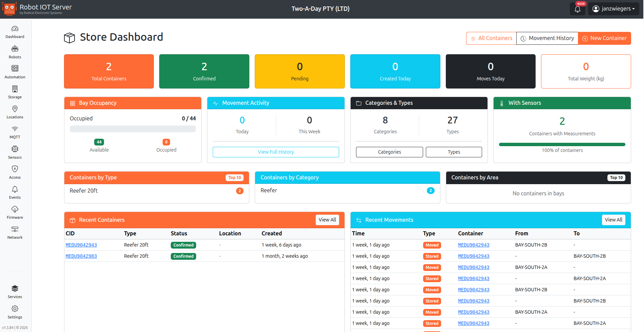Click the Bay Occupancy grid icon
Screen dimensions: 644x332
coord(72,103)
